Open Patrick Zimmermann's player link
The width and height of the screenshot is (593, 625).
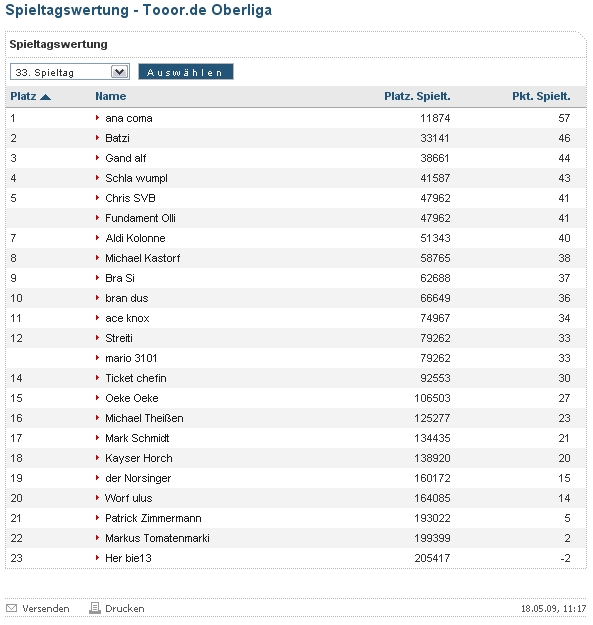tap(153, 518)
